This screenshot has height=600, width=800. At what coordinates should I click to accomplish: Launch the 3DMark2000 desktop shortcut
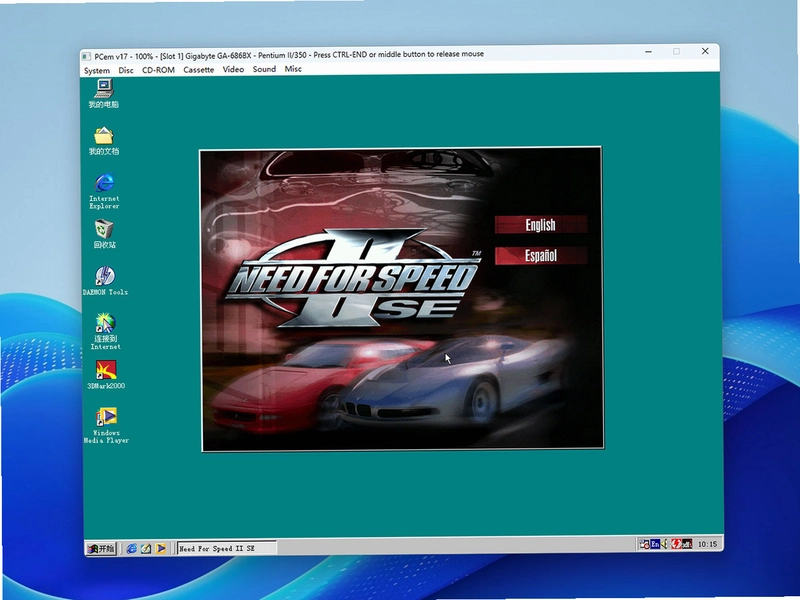pos(106,375)
